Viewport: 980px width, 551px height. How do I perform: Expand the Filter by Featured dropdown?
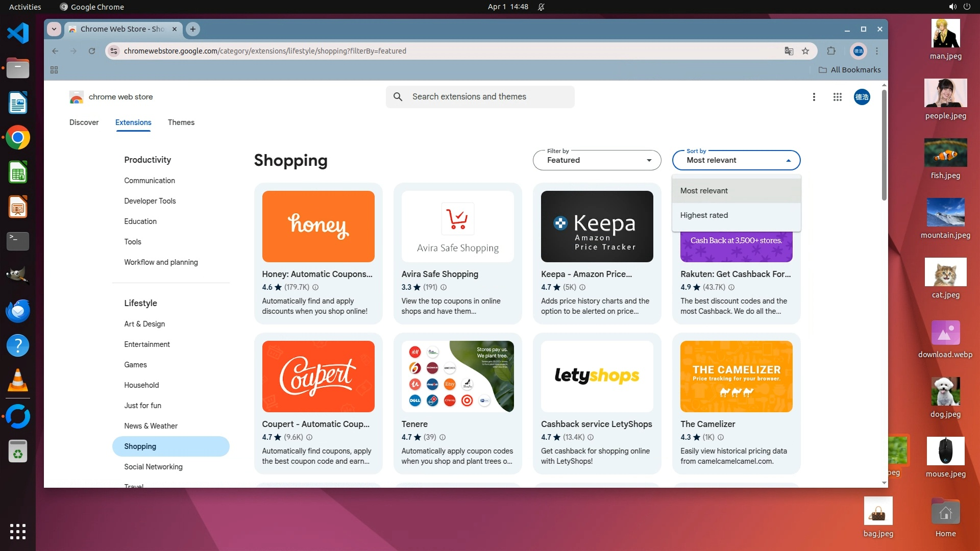[597, 160]
